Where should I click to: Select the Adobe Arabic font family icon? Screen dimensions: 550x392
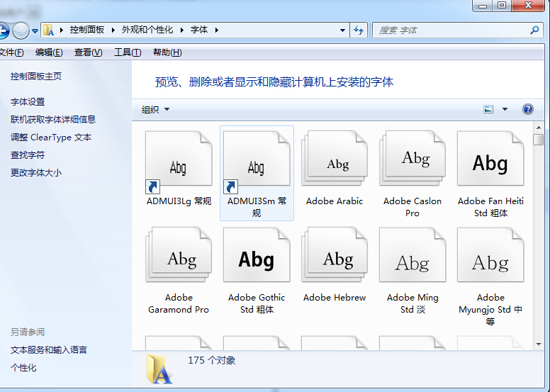pyautogui.click(x=335, y=159)
